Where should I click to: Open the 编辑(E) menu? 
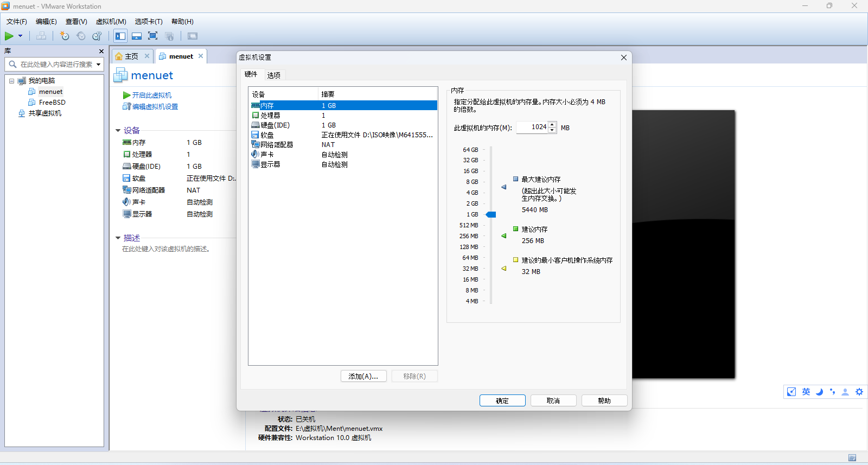[46, 22]
